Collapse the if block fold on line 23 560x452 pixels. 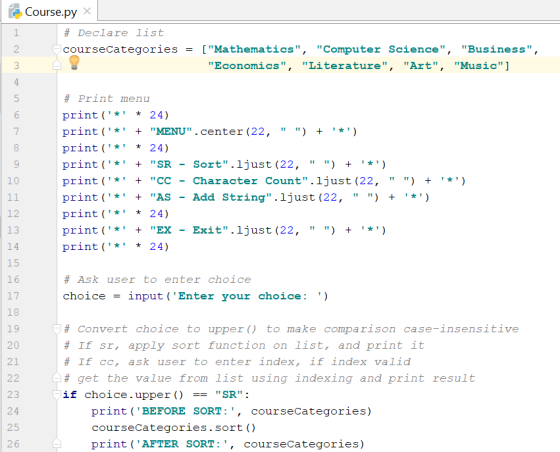tap(56, 395)
